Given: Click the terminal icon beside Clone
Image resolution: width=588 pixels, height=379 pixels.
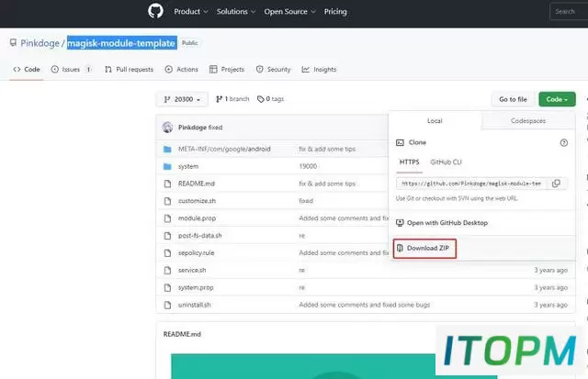Looking at the screenshot, I should pos(400,142).
